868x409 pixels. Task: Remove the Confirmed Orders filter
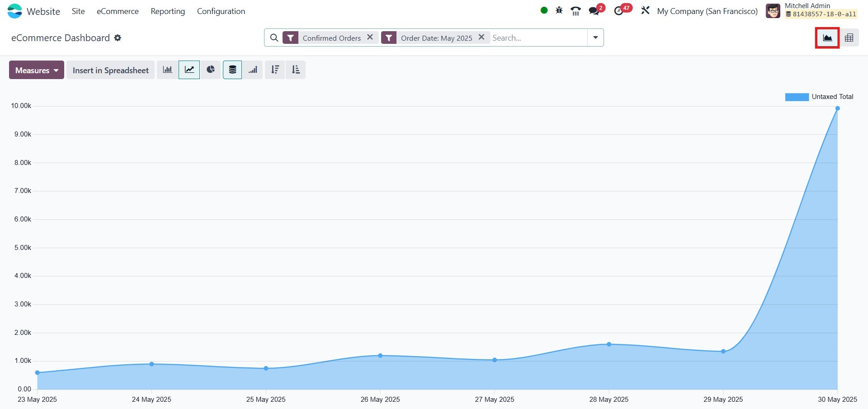click(x=370, y=38)
